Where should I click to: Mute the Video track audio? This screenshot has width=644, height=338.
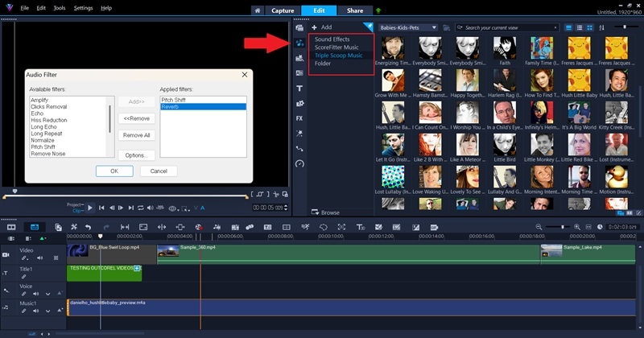coord(39,258)
